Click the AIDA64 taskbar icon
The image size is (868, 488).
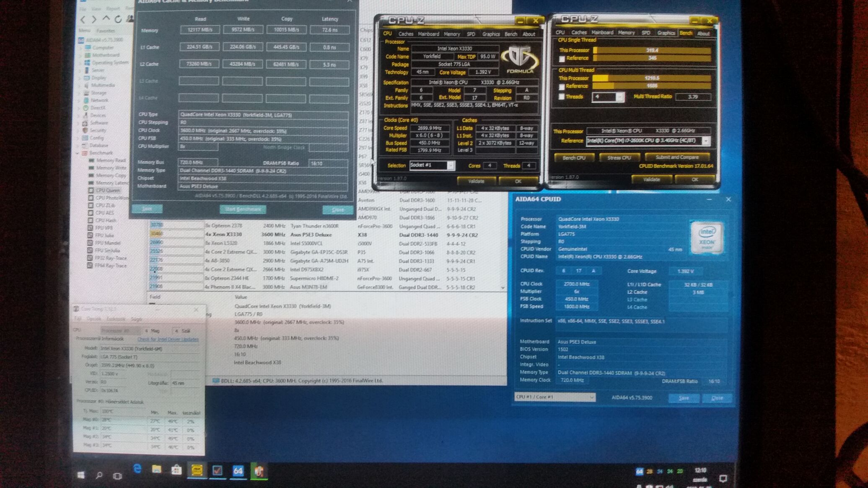[x=238, y=470]
